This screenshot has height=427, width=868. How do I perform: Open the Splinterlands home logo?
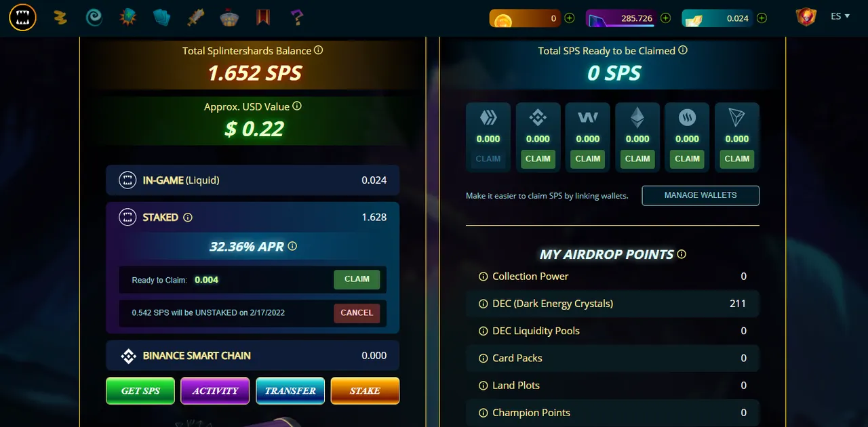pos(22,18)
